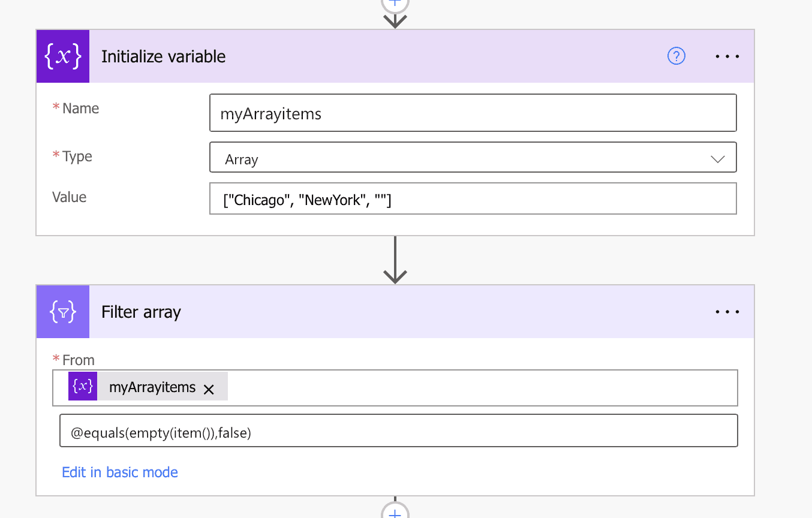Open the Type dropdown showing Array
The height and width of the screenshot is (518, 812).
[717, 159]
